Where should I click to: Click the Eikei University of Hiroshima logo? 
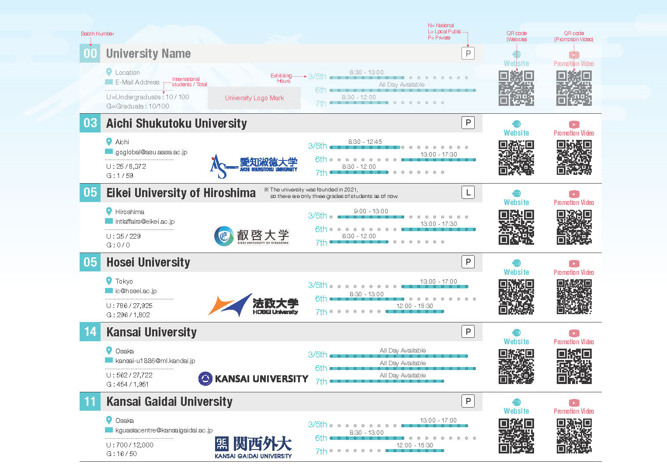point(251,236)
